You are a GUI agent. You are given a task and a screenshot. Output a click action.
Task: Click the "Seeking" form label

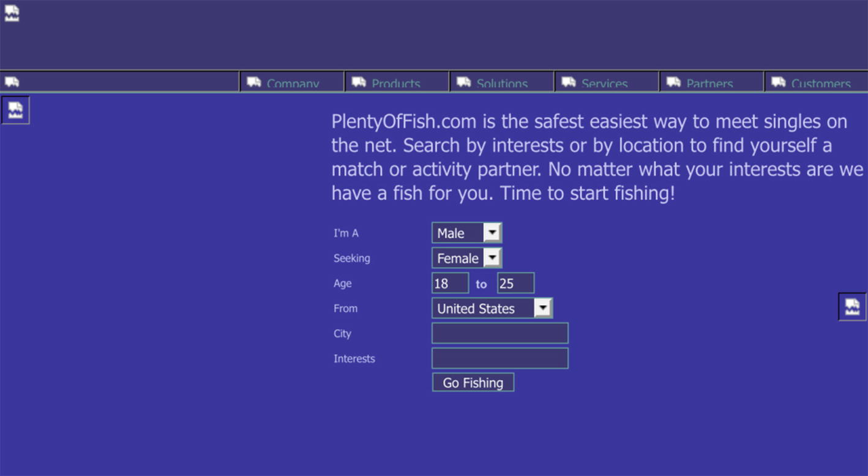click(351, 258)
